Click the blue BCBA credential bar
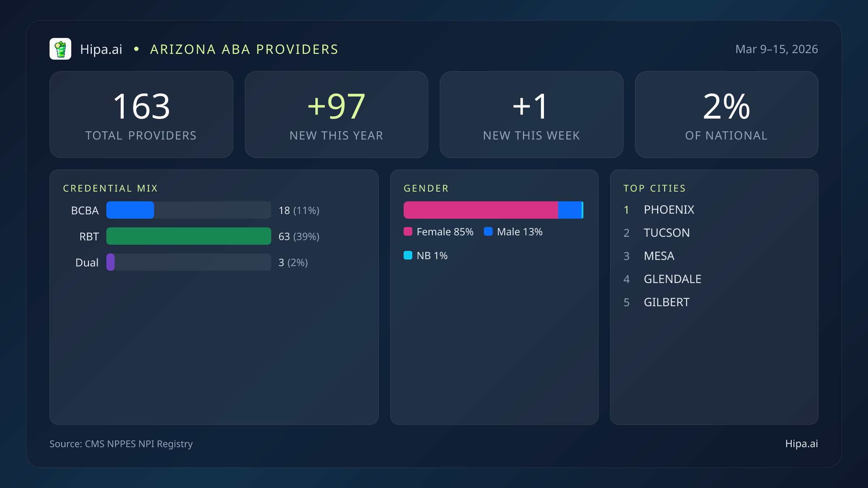The height and width of the screenshot is (488, 868). click(130, 210)
